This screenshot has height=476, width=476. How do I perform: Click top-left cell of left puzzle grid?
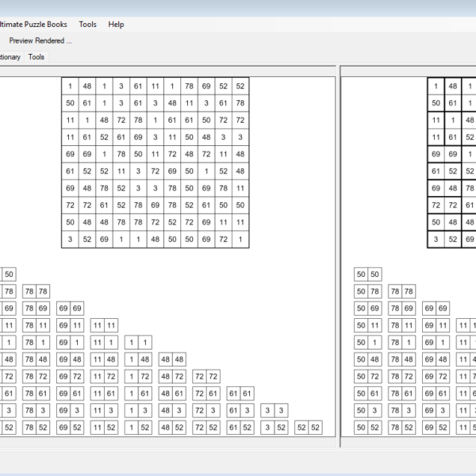click(x=70, y=86)
